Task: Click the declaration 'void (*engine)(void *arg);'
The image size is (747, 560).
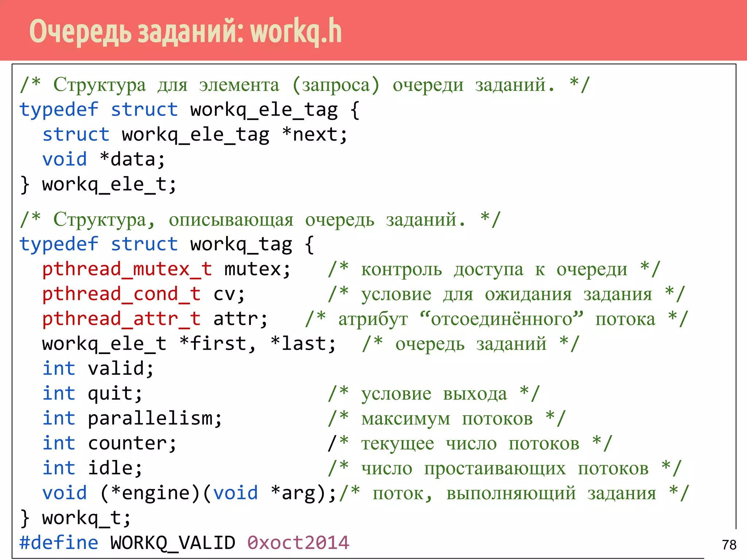Action: tap(189, 493)
